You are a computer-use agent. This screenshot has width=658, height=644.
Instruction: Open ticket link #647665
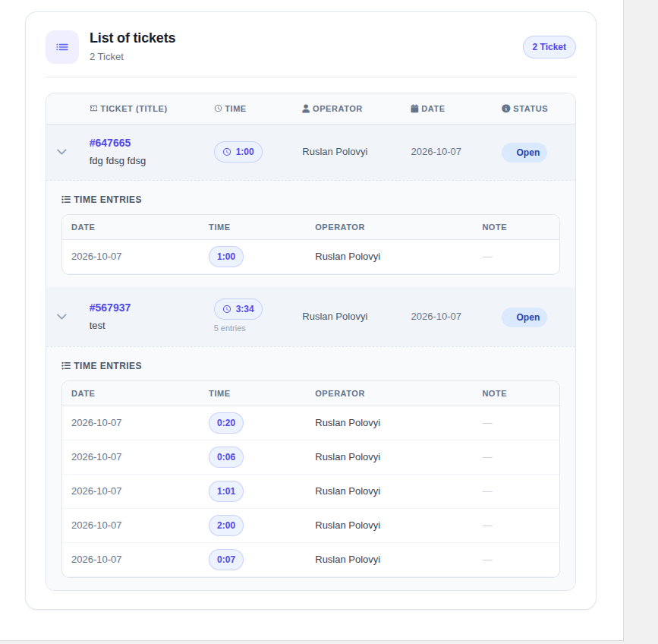pyautogui.click(x=110, y=143)
